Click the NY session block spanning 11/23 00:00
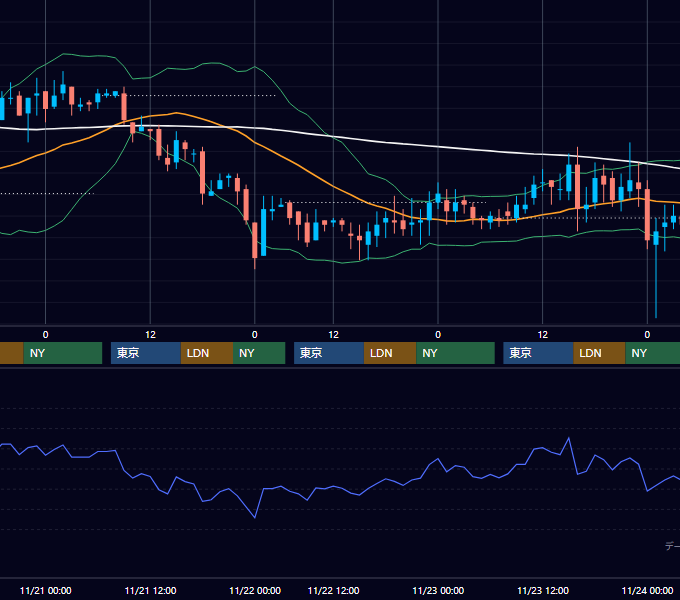Viewport: 680px width, 600px height. [x=455, y=353]
